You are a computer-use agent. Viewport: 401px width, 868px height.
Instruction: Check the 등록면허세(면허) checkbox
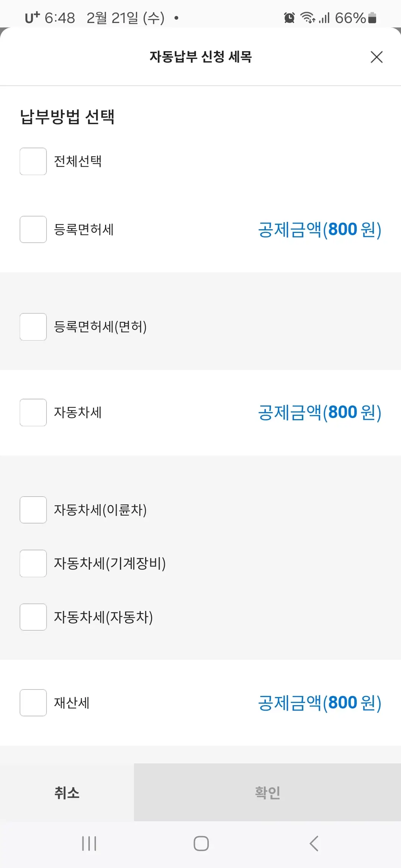(x=33, y=328)
